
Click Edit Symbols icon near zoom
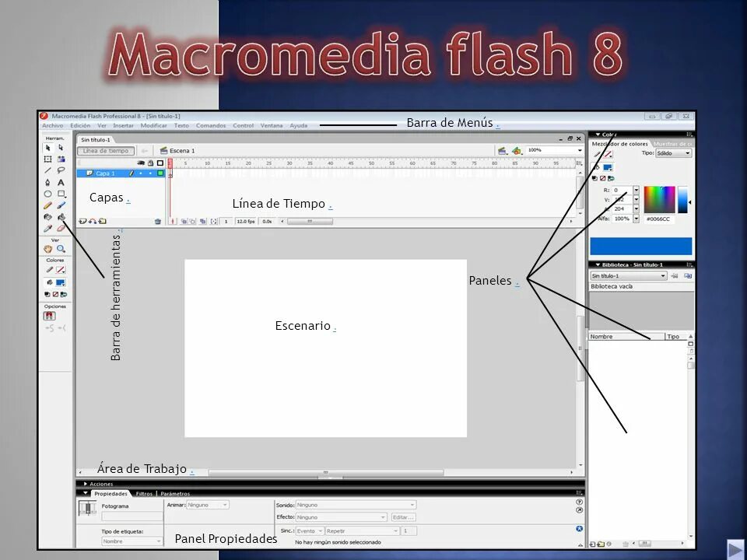coord(517,151)
